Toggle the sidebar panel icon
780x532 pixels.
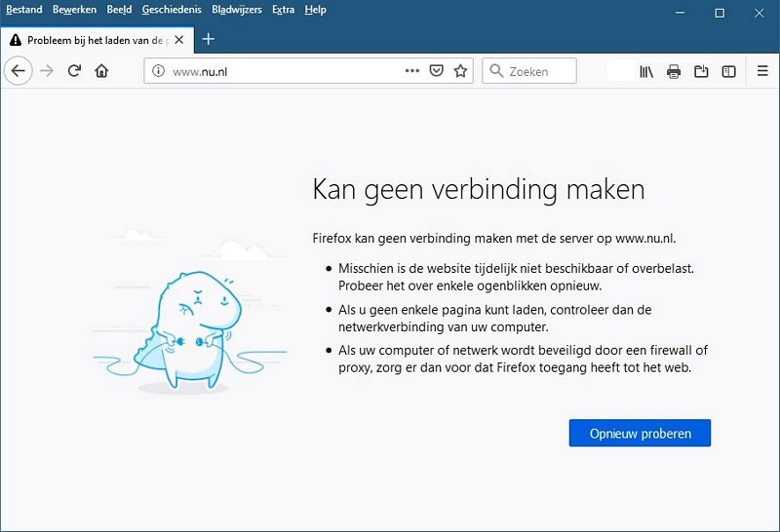[728, 71]
